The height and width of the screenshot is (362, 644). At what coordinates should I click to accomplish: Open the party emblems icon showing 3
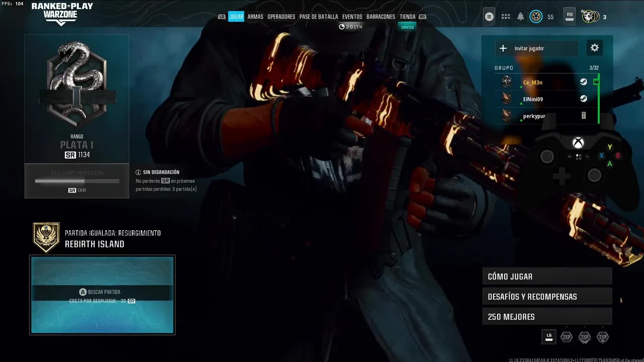coord(590,17)
